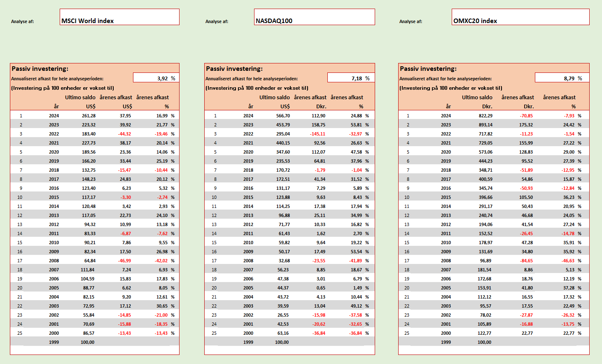Select OMXC20 2011 return -14,78
This screenshot has height=364, width=602.
click(x=568, y=233)
